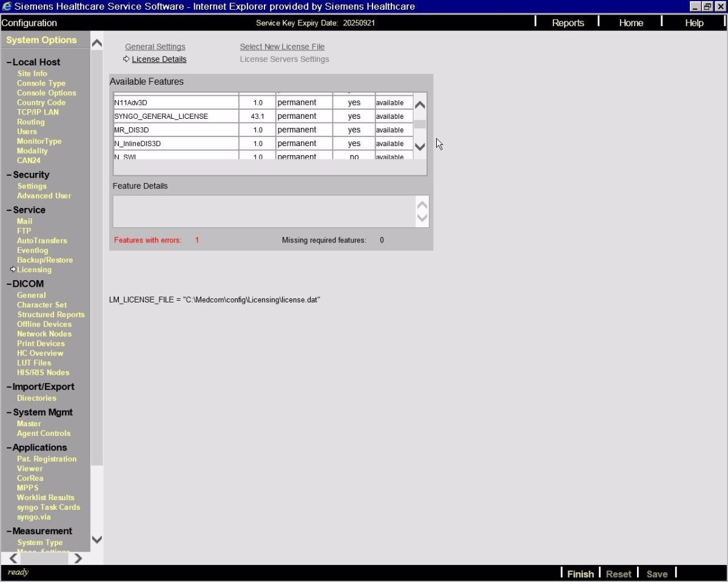Open the Reports menu

click(568, 23)
